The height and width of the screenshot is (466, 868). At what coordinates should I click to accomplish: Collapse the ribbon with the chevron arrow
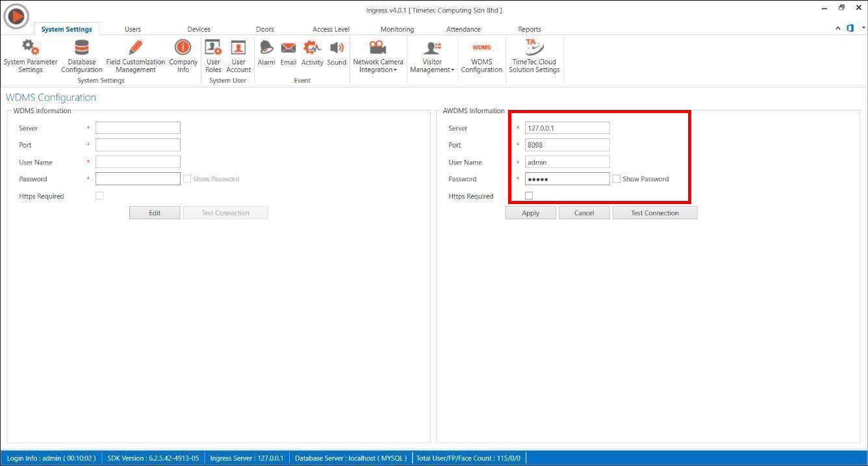838,28
